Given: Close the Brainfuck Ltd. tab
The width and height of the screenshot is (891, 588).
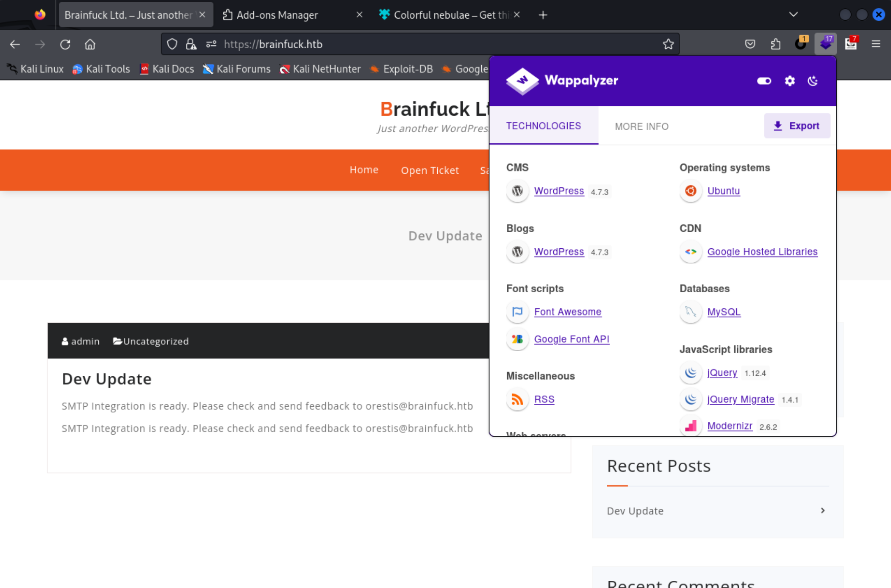Looking at the screenshot, I should 203,15.
